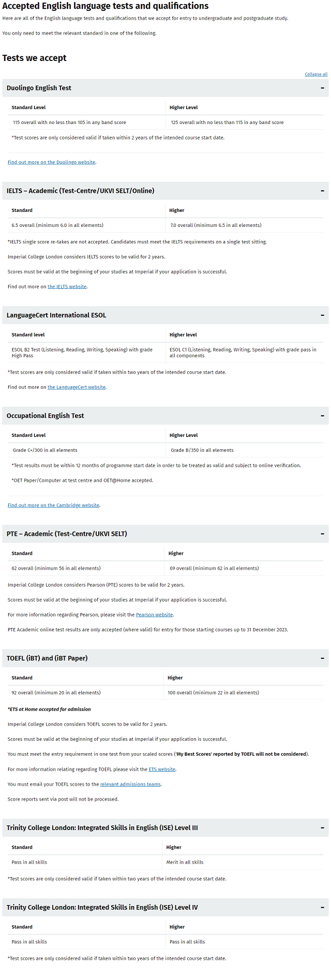Open Find out more on Cambridge website

coord(53,506)
